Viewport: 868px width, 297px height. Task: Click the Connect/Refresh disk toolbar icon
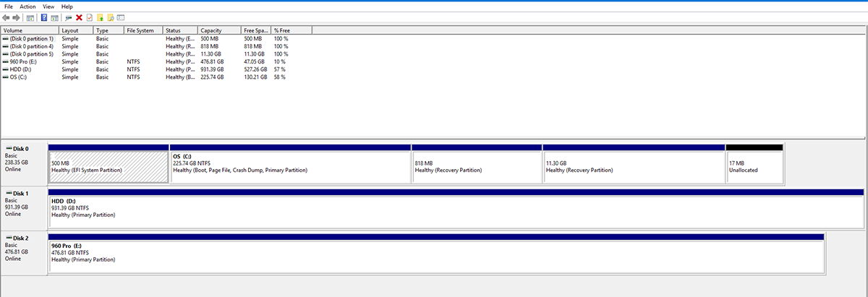[x=68, y=17]
